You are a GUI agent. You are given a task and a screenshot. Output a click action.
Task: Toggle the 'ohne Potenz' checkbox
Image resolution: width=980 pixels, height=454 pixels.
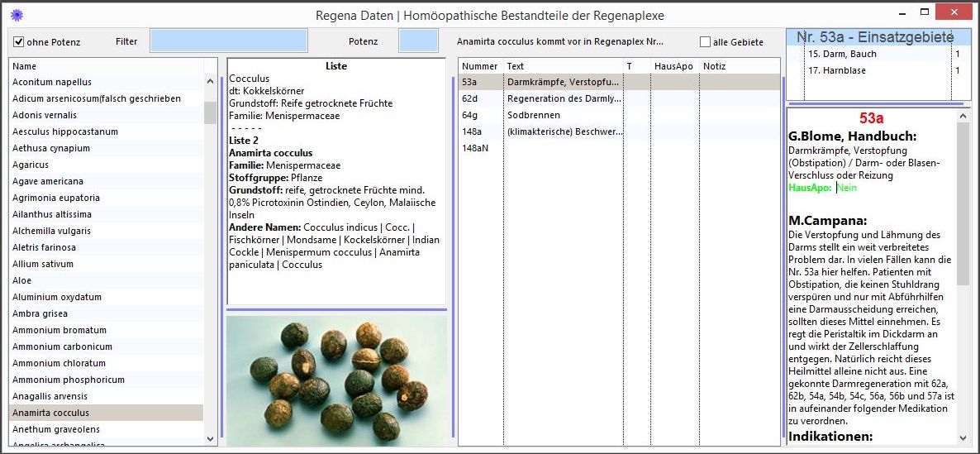click(19, 41)
